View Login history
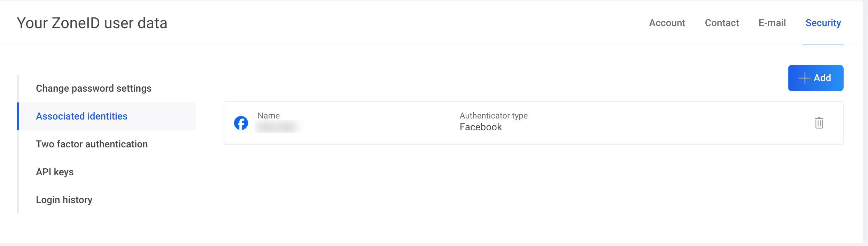This screenshot has width=868, height=246. click(64, 200)
